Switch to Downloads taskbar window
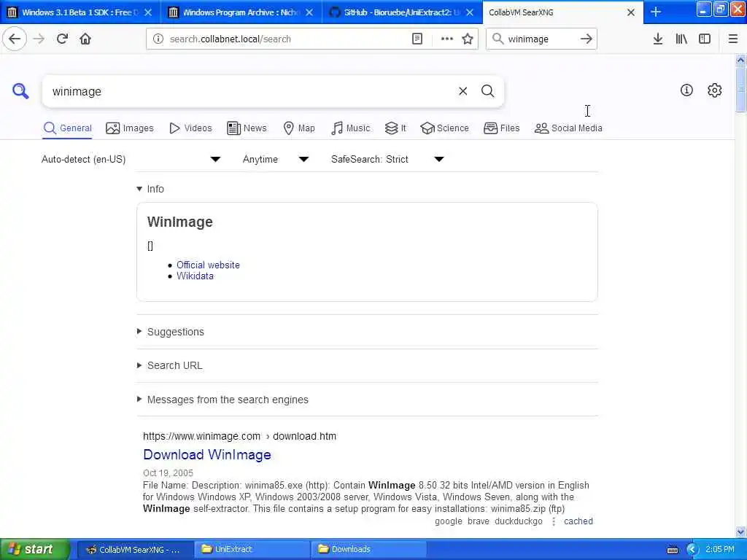 tap(368, 549)
